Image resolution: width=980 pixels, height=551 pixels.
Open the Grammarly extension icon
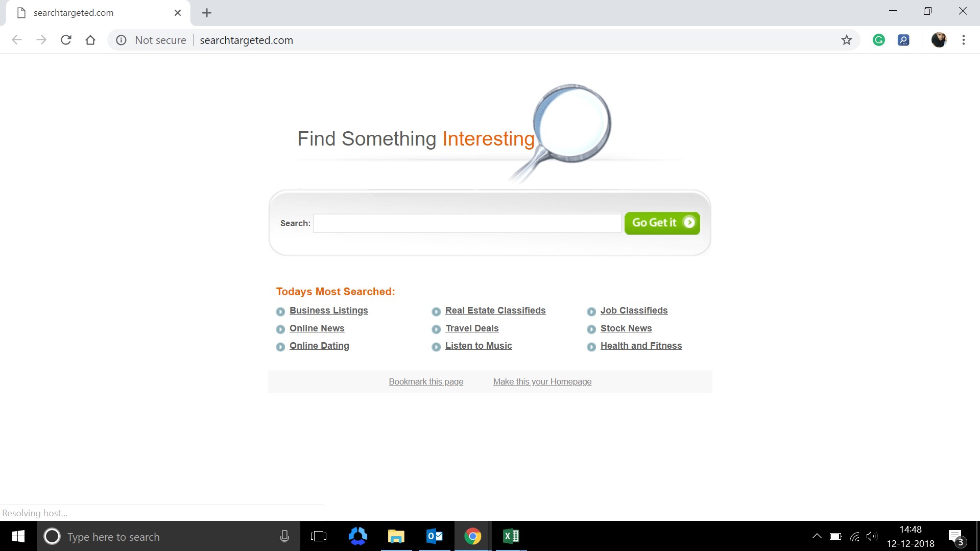(x=878, y=40)
